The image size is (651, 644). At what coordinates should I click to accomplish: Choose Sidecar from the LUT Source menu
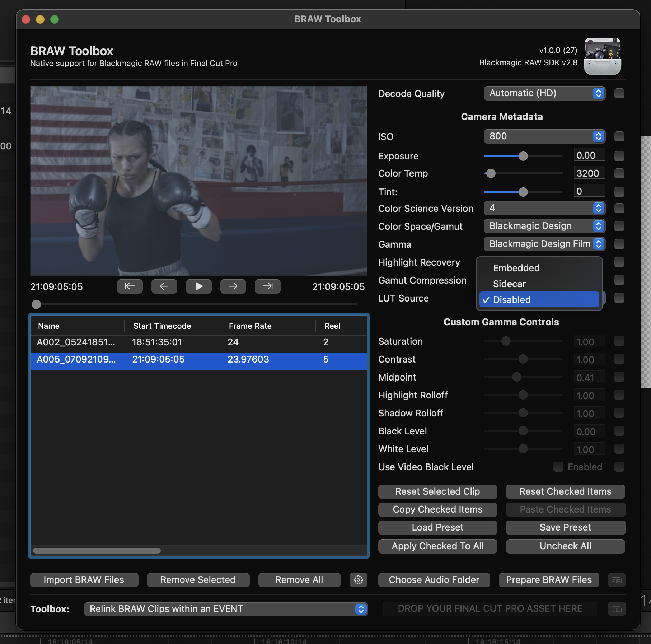pyautogui.click(x=509, y=284)
